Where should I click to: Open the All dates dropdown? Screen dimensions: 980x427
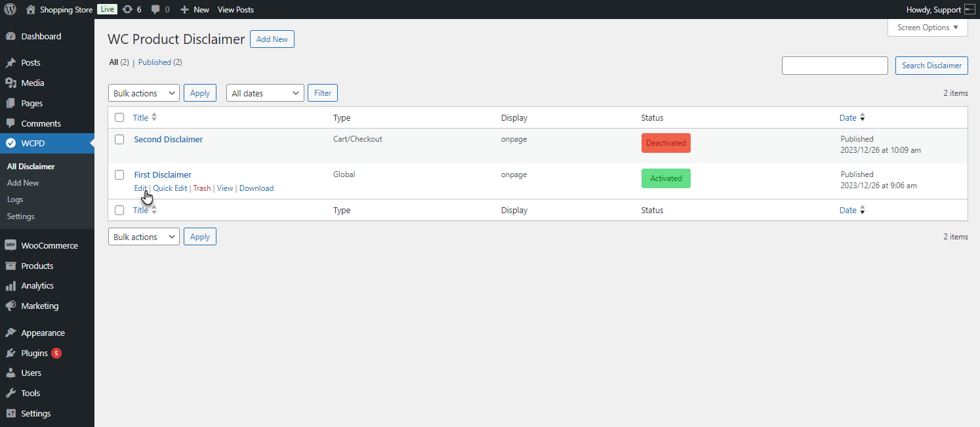coord(265,93)
